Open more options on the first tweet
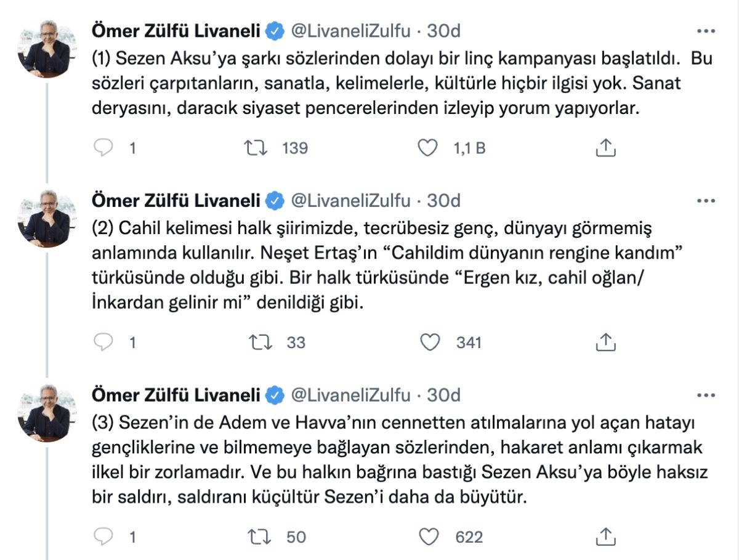The height and width of the screenshot is (560, 739). click(705, 30)
